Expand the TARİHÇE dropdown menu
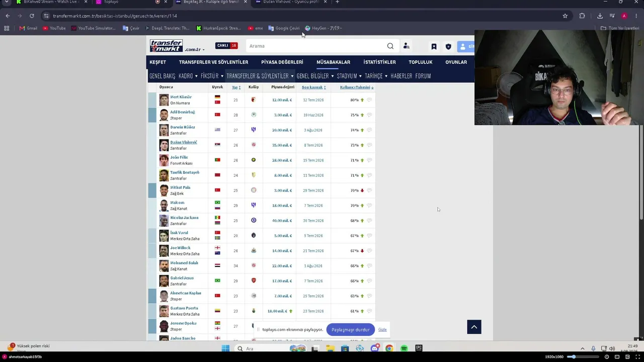Viewport: 644px width, 362px height. (376, 76)
